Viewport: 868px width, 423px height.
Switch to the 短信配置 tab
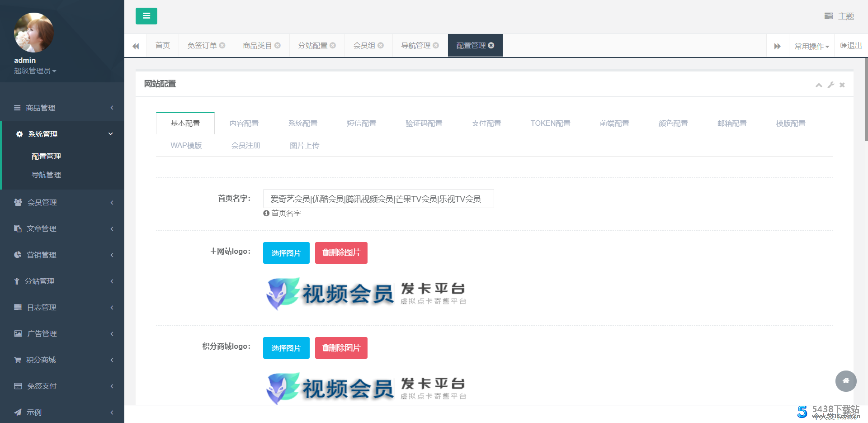tap(361, 123)
